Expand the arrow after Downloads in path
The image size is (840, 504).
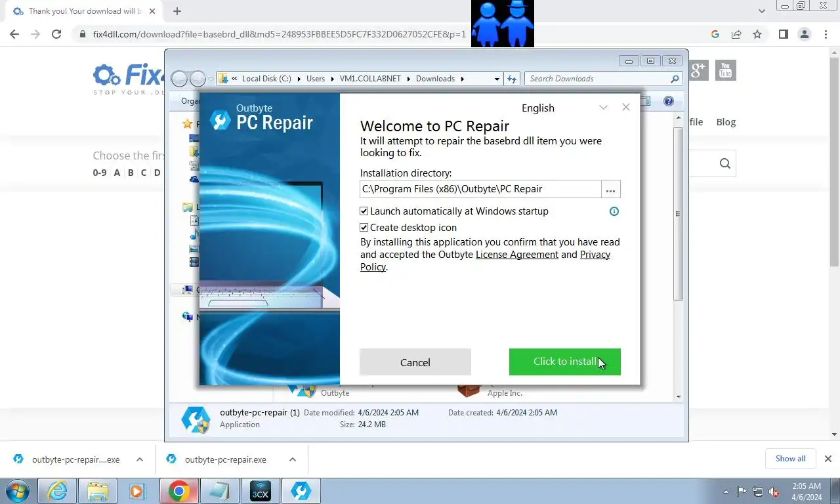pos(462,79)
